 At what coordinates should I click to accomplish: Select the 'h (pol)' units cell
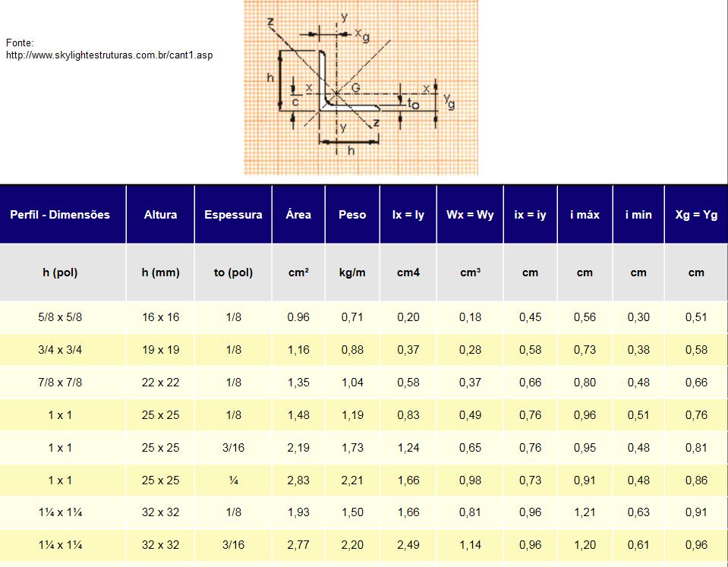click(60, 272)
